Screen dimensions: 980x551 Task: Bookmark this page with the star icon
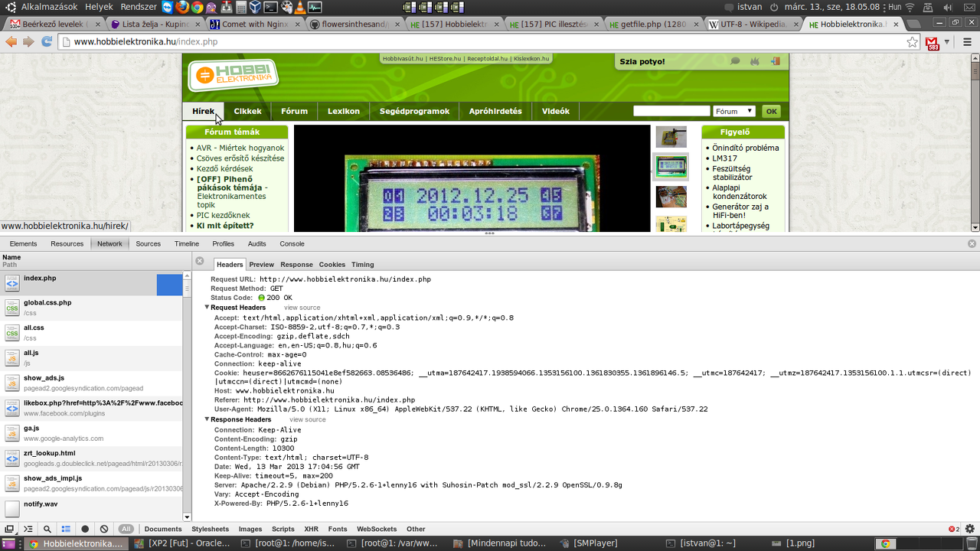(x=913, y=41)
